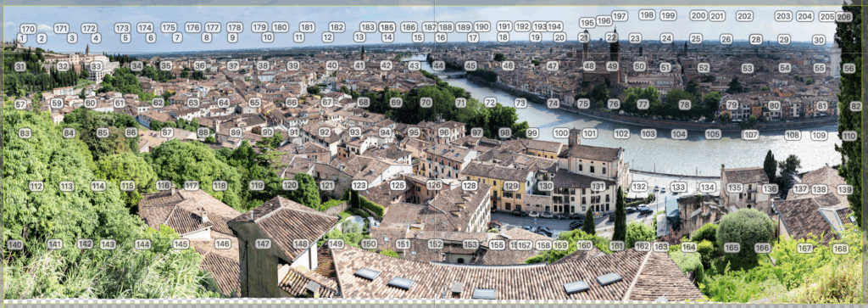Image resolution: width=868 pixels, height=308 pixels.
Task: Click control point marker 104
Action: tap(679, 134)
